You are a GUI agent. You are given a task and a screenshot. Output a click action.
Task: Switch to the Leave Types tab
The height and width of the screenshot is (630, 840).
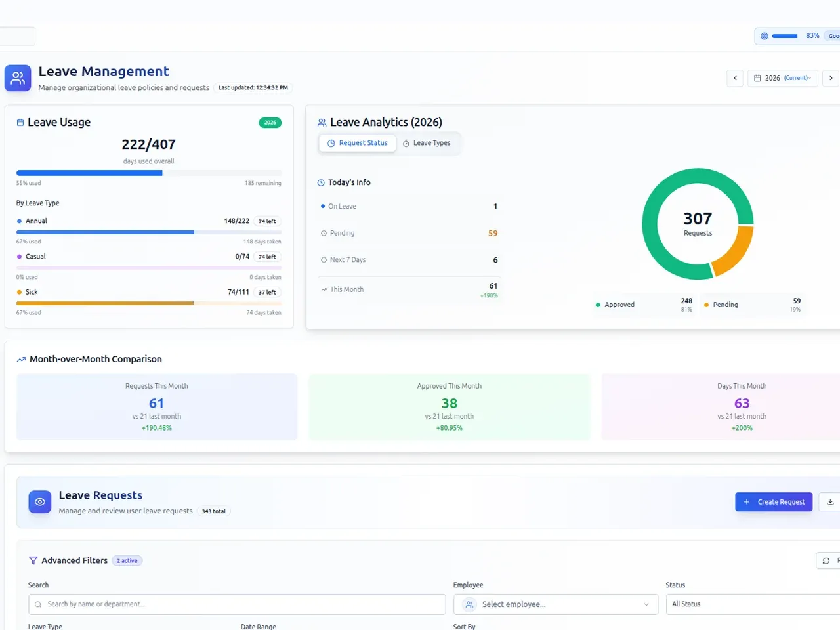pos(427,143)
